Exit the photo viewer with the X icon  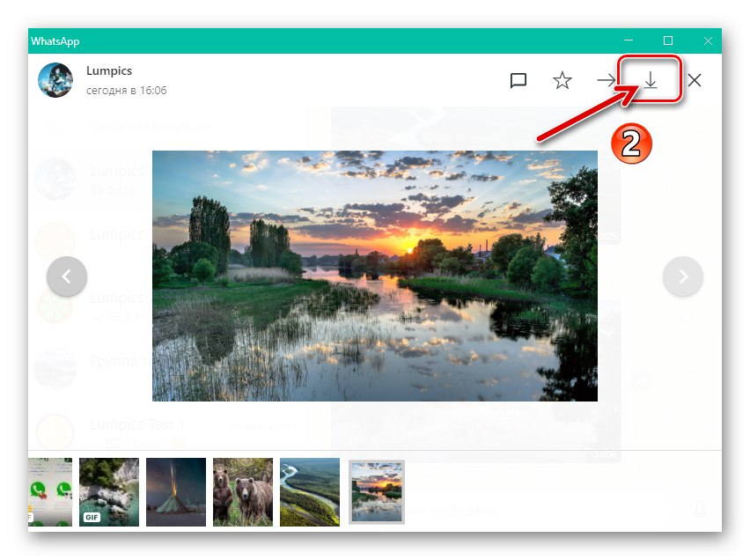(695, 79)
